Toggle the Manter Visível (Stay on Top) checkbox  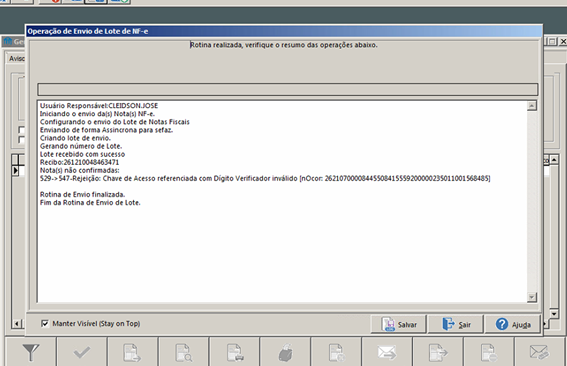pos(45,323)
